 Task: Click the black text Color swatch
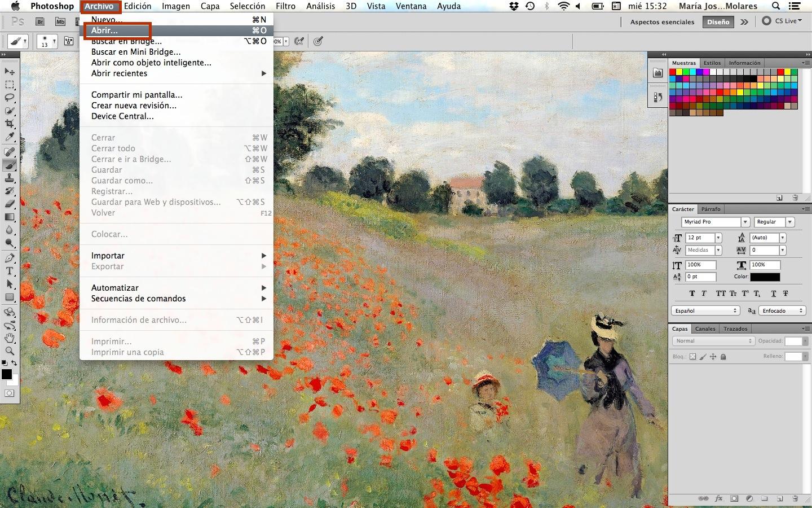pos(765,277)
